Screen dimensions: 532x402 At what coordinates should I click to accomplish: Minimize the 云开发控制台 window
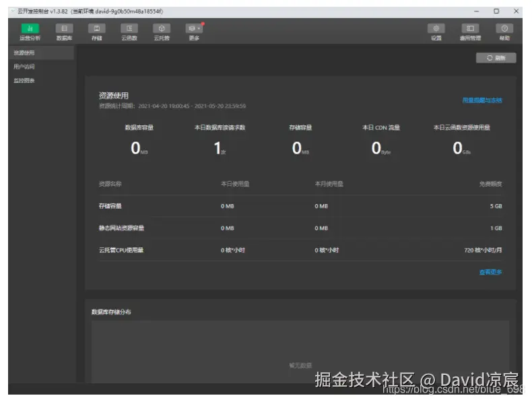click(x=476, y=11)
